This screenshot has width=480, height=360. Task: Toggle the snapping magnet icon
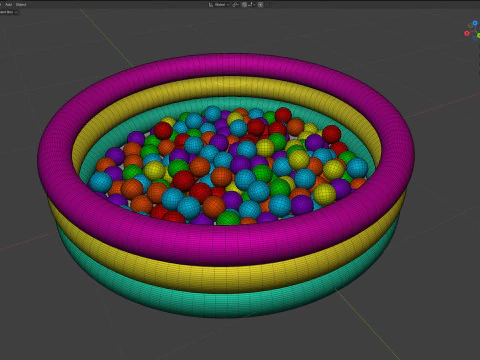[245, 5]
